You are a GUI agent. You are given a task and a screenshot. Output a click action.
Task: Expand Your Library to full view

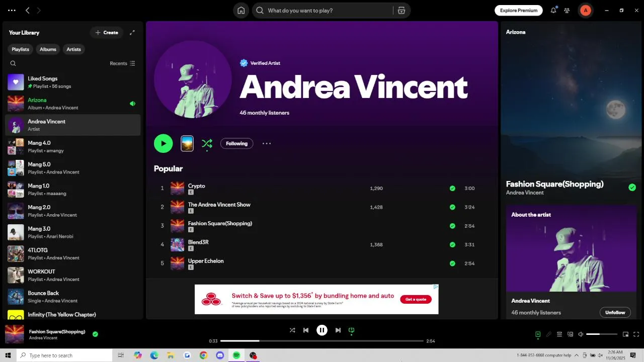[x=132, y=33]
